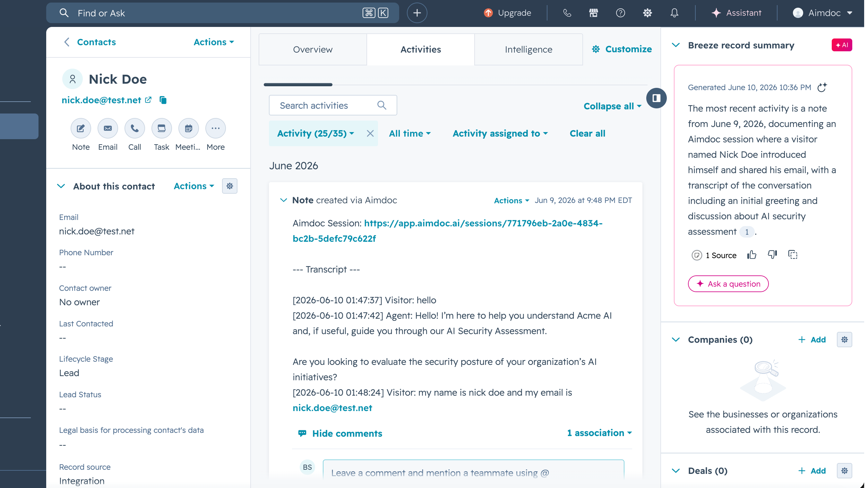Image resolution: width=868 pixels, height=488 pixels.
Task: Collapse About this contact section
Action: tap(61, 186)
